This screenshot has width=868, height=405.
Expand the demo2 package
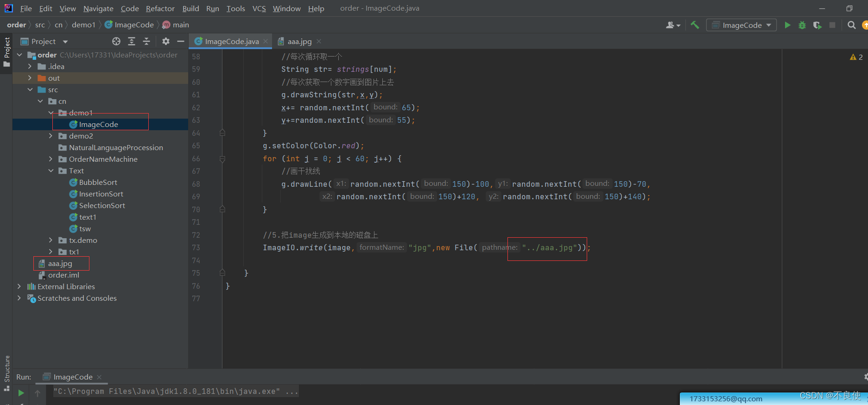click(51, 136)
